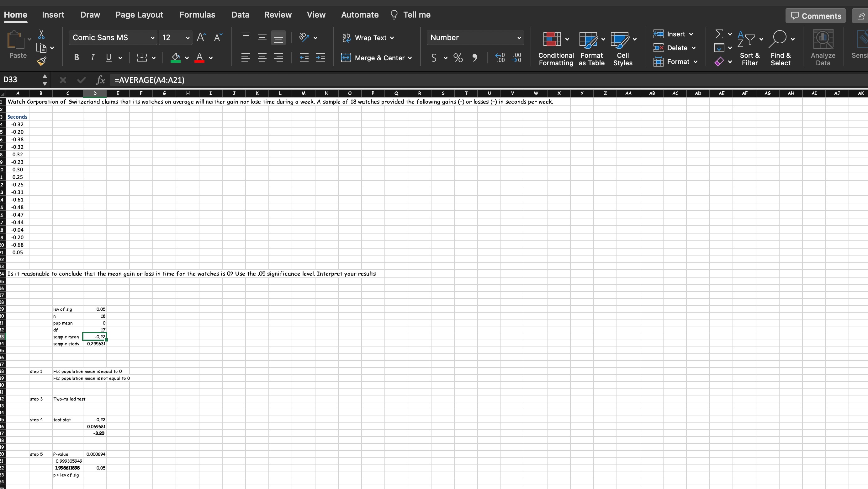Click the Accounting dollar format icon

point(434,58)
